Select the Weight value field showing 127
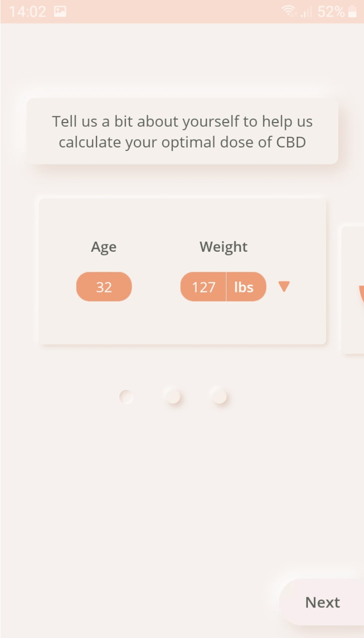364x638 pixels. click(x=203, y=287)
